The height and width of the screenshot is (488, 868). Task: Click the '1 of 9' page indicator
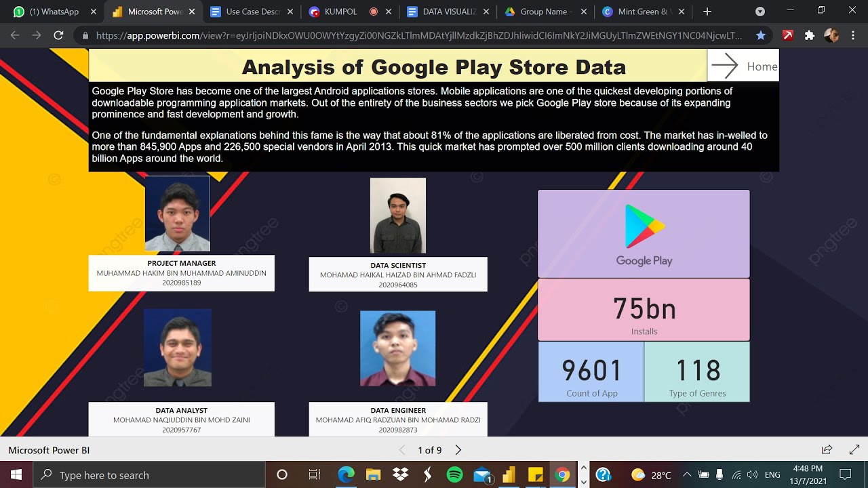pos(430,450)
